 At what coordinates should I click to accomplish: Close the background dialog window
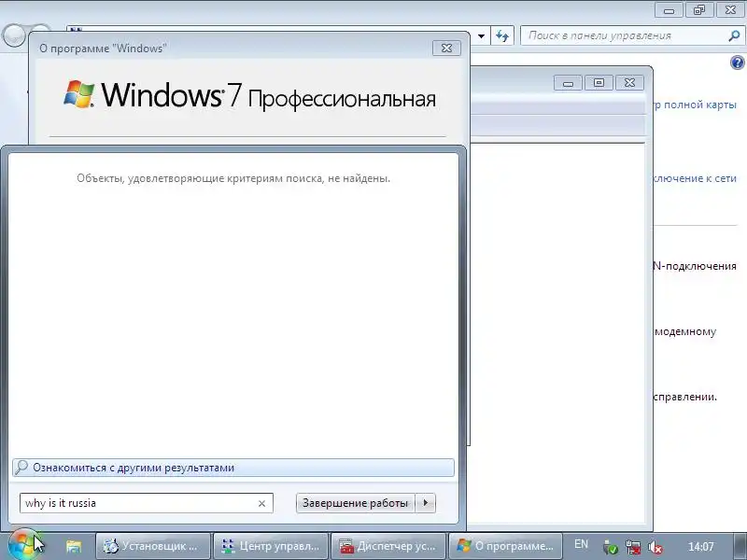point(629,83)
